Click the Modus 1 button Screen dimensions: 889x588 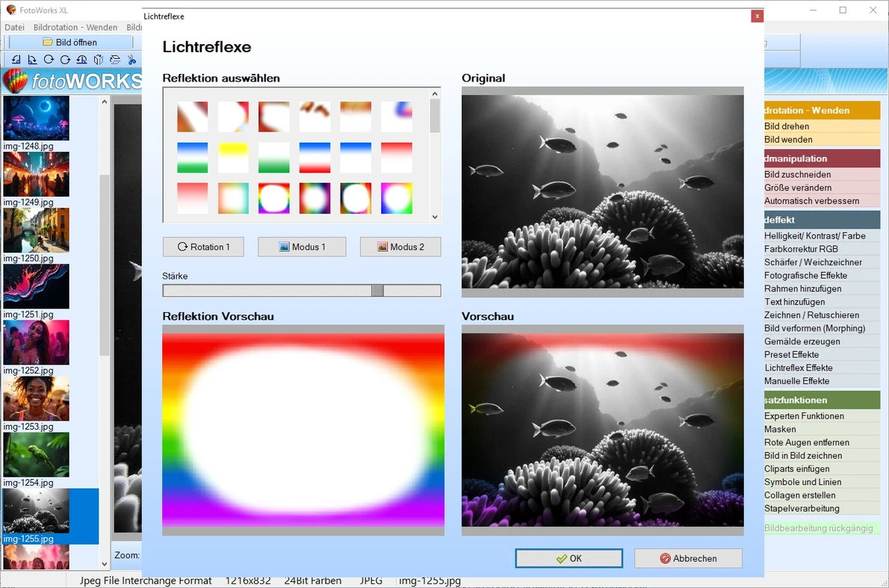(x=302, y=247)
